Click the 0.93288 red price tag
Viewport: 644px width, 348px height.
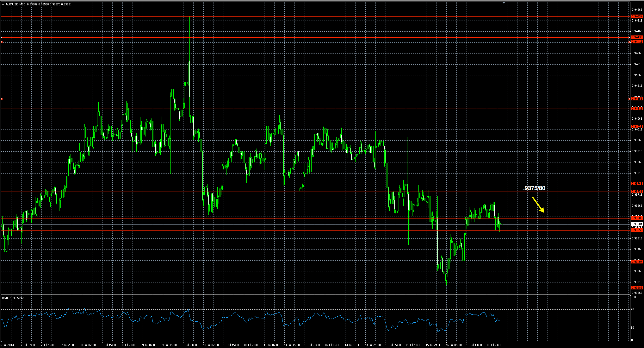637,288
